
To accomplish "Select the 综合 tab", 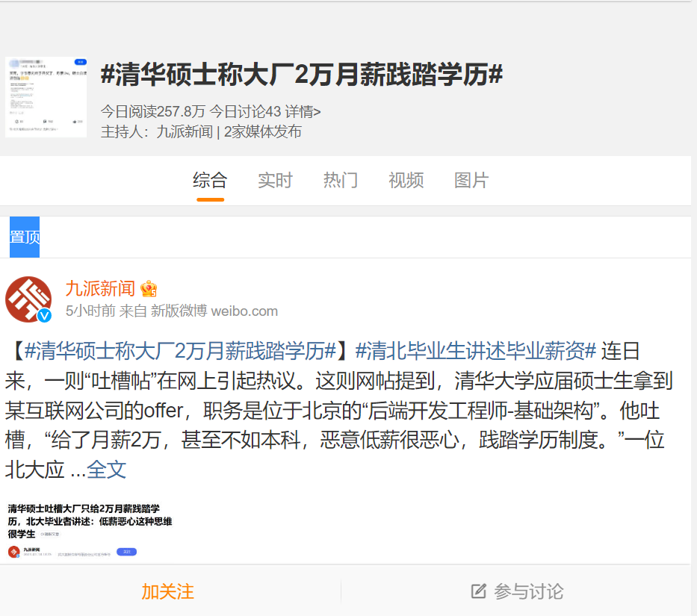I will pyautogui.click(x=210, y=181).
